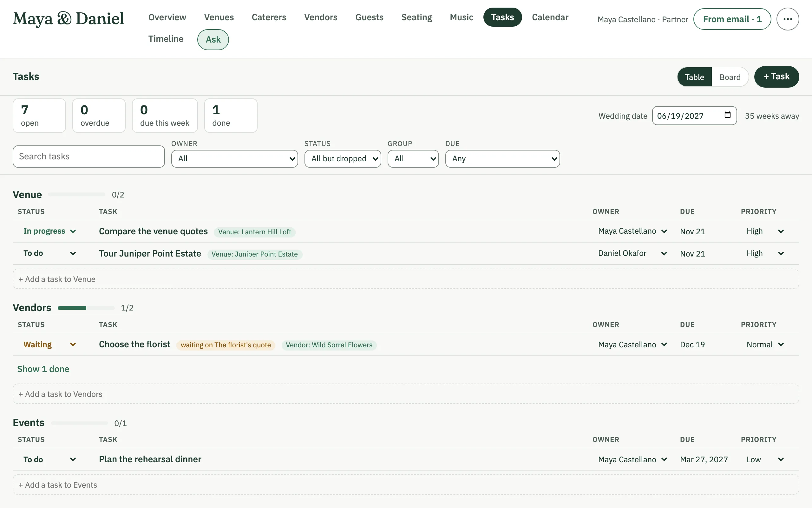Open the Caterers tab
This screenshot has width=812, height=508.
(269, 17)
